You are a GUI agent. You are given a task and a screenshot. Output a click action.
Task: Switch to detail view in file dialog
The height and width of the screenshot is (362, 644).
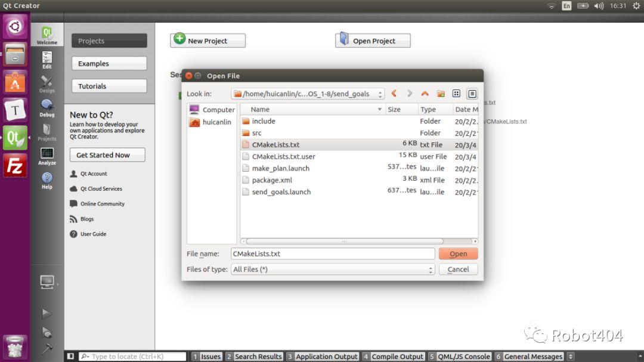click(x=472, y=94)
